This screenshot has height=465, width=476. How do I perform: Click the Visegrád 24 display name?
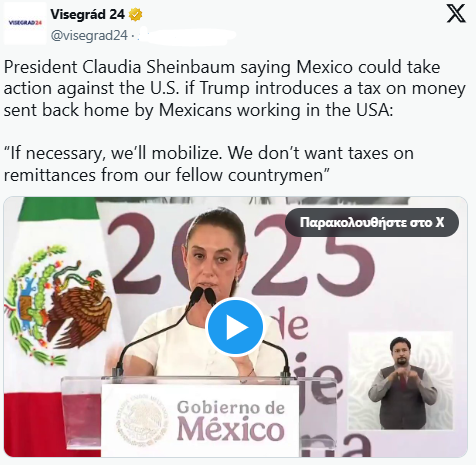(x=88, y=14)
